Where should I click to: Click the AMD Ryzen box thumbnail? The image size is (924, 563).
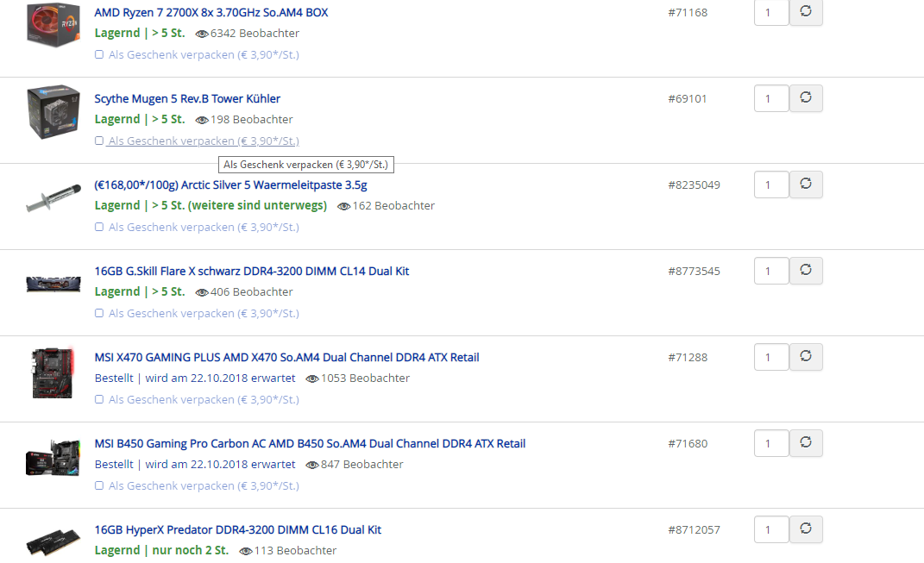click(x=53, y=25)
